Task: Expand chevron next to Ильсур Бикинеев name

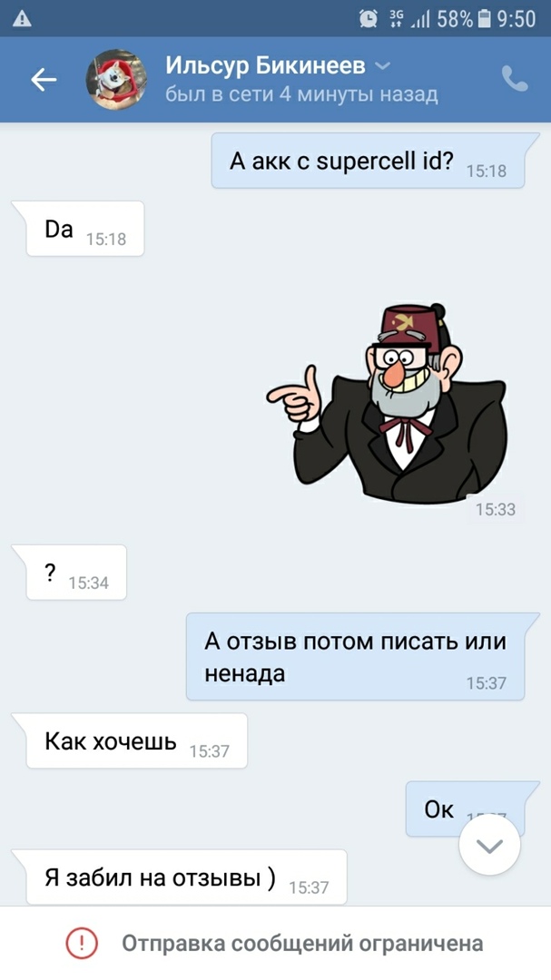Action: coord(382,65)
